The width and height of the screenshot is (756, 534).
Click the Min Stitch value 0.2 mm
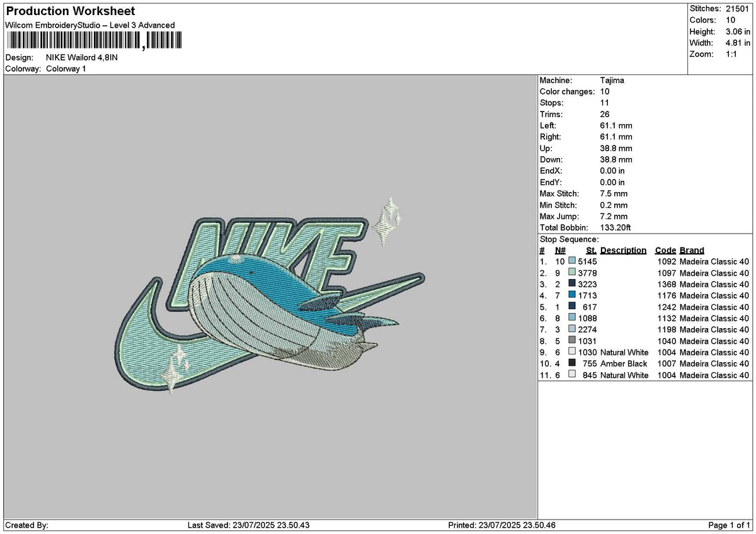[614, 205]
